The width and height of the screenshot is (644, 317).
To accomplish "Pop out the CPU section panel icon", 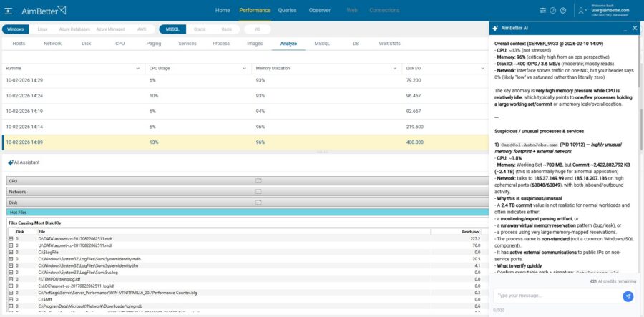I will point(259,182).
